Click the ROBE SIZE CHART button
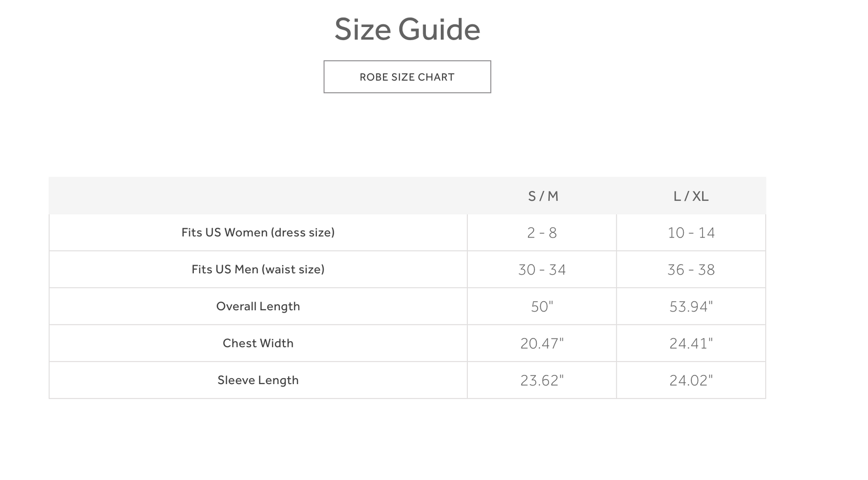The image size is (868, 480). [x=407, y=77]
